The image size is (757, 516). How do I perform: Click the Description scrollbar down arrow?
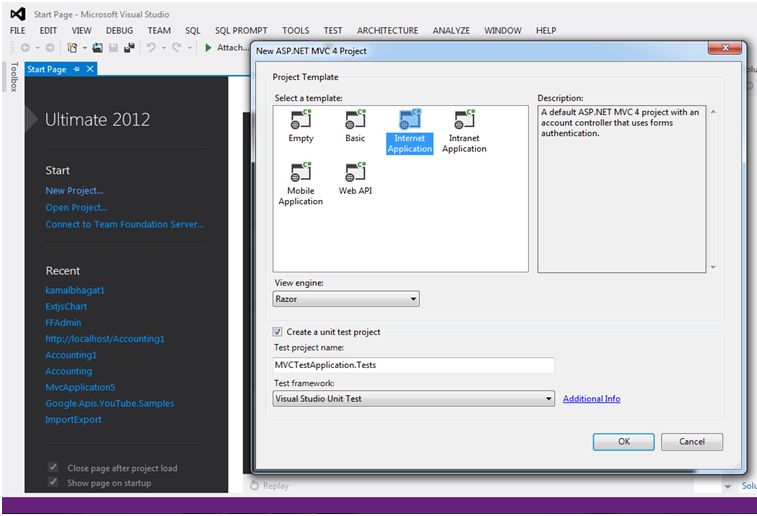(x=713, y=267)
